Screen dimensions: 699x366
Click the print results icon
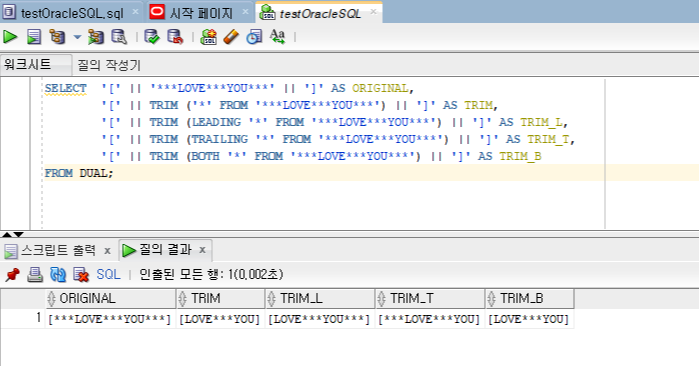(x=35, y=274)
